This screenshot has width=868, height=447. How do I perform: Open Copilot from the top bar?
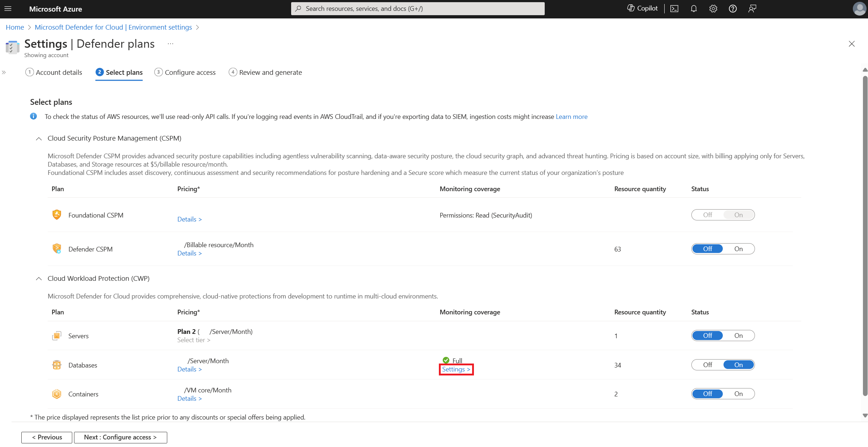643,8
